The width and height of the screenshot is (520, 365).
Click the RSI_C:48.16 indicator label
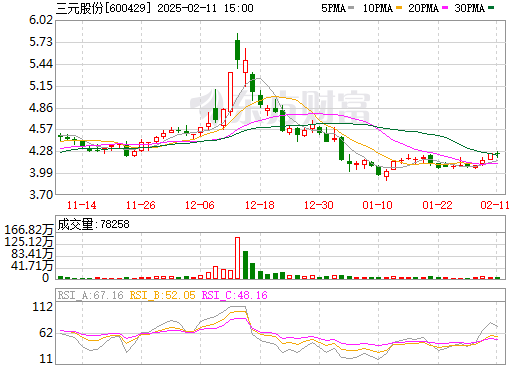pos(235,295)
